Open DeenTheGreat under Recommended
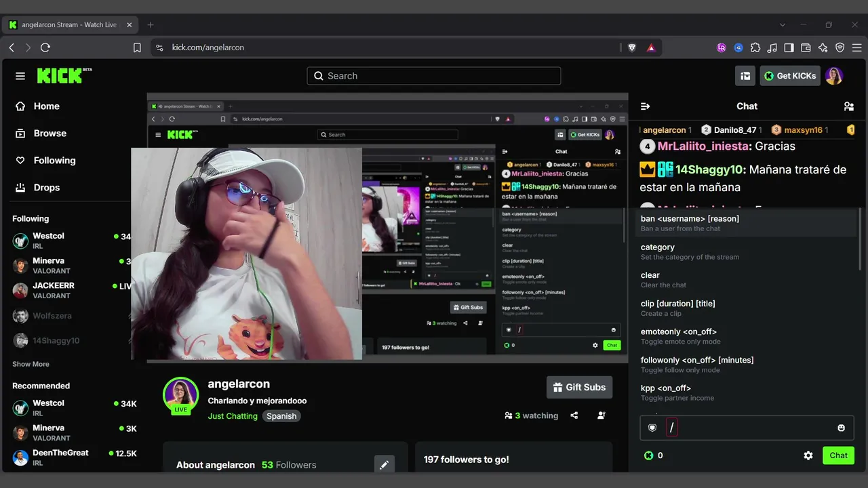 click(x=75, y=457)
